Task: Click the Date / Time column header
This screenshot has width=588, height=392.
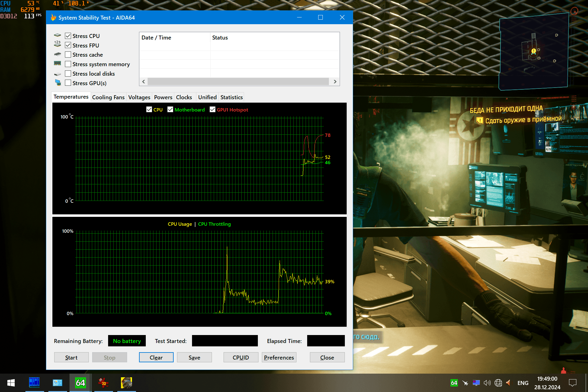Action: tap(175, 38)
